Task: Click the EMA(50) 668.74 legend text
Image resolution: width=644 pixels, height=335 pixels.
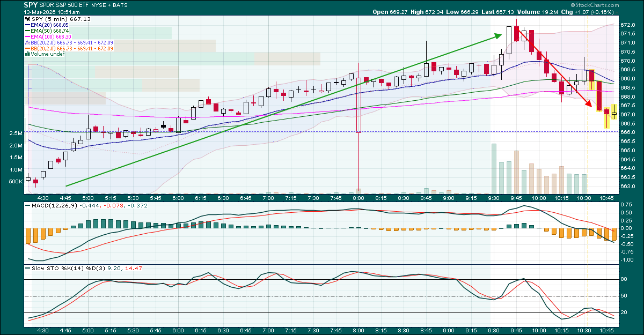Action: click(x=49, y=31)
